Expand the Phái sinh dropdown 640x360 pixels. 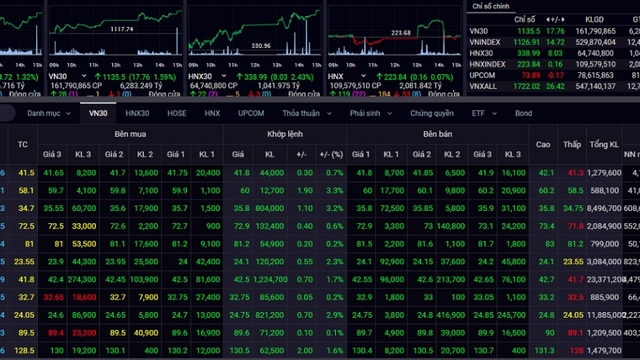[389, 113]
